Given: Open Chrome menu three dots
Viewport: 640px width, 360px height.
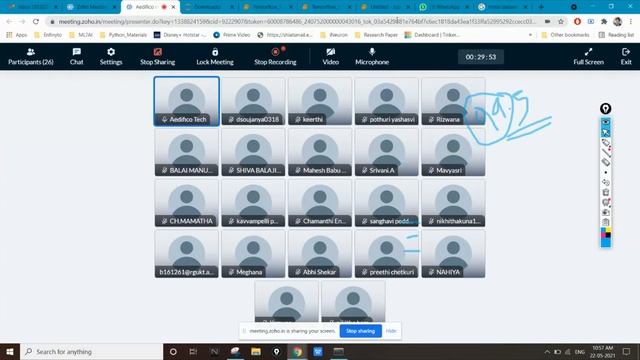Looking at the screenshot, I should tap(631, 21).
